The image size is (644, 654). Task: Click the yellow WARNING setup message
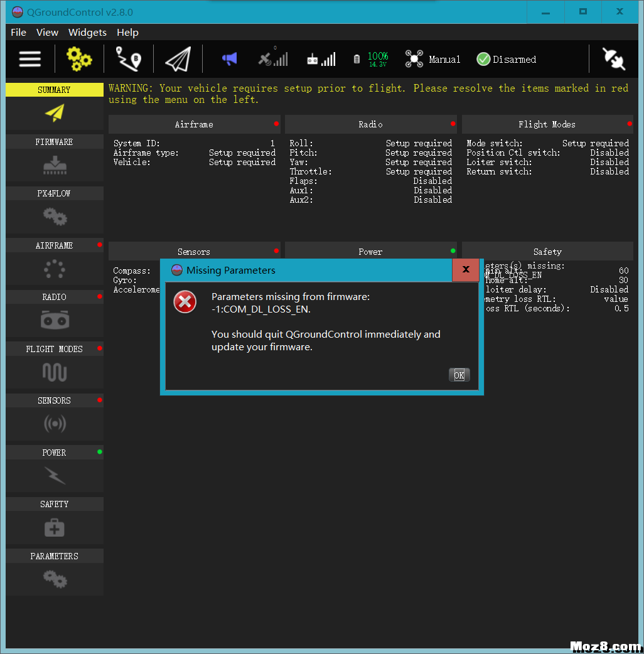(368, 94)
